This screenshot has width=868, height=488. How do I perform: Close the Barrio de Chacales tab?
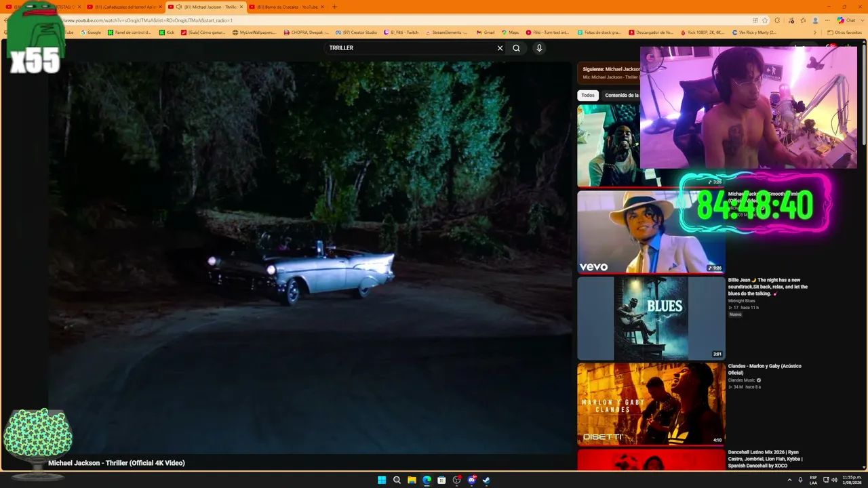pyautogui.click(x=322, y=7)
